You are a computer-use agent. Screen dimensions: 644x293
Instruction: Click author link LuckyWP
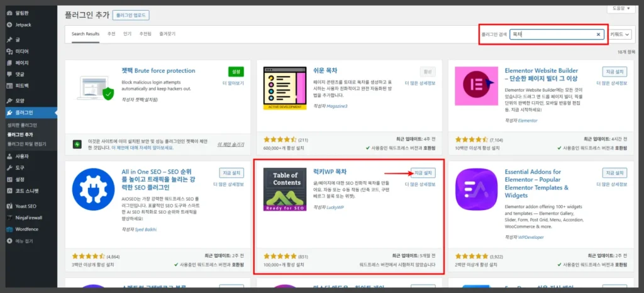335,207
